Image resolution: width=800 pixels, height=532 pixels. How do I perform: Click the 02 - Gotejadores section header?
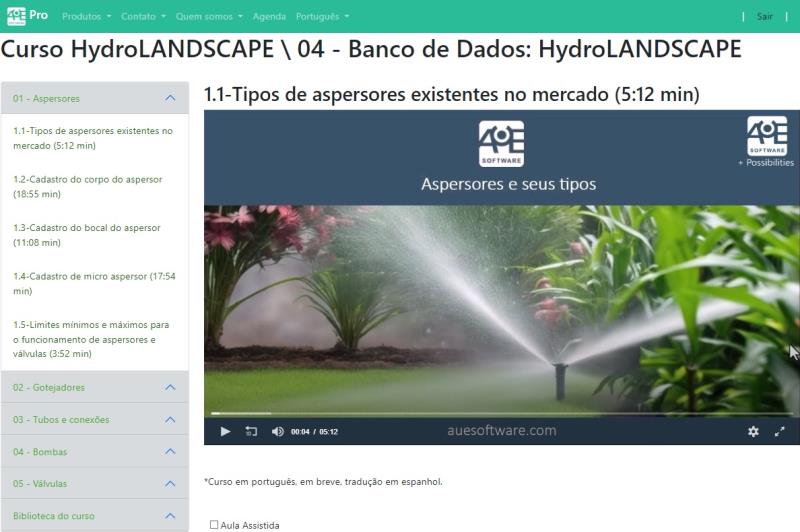click(95, 387)
